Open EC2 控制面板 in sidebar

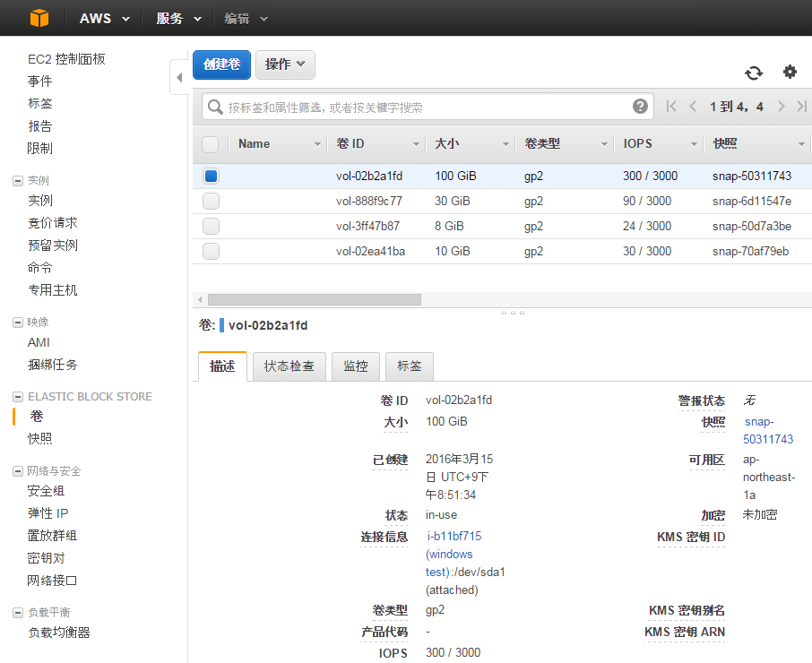point(66,59)
